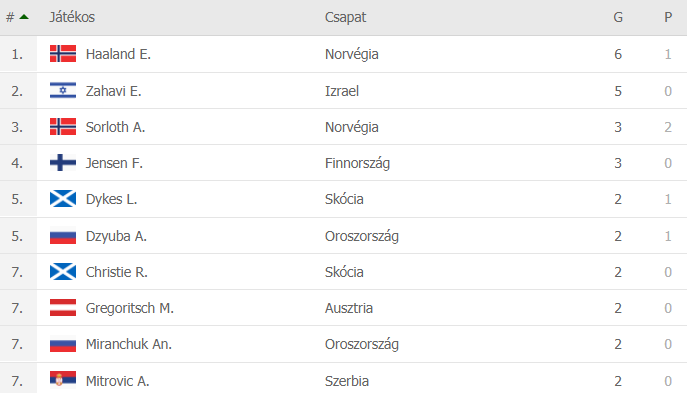Select Christie R. player name
This screenshot has height=393, width=687.
point(117,272)
